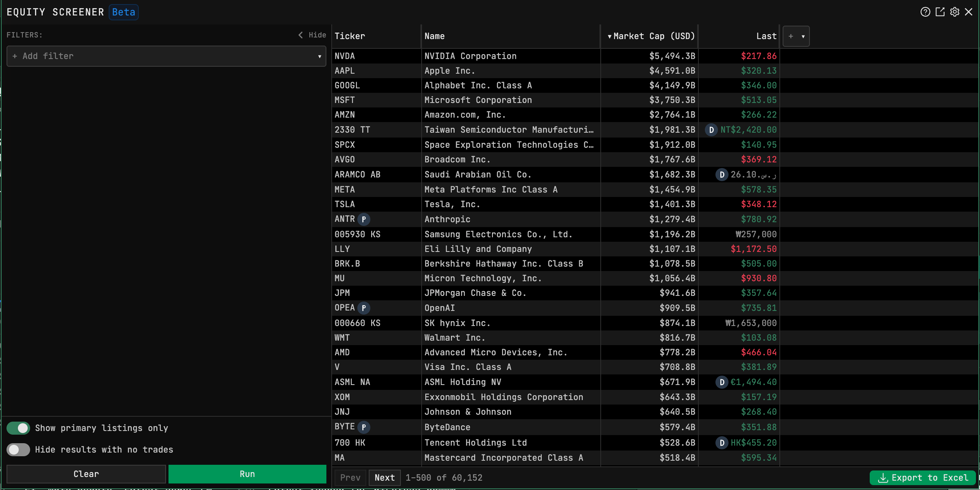Select the ASML NA ticker cell
The image size is (980, 490).
376,382
